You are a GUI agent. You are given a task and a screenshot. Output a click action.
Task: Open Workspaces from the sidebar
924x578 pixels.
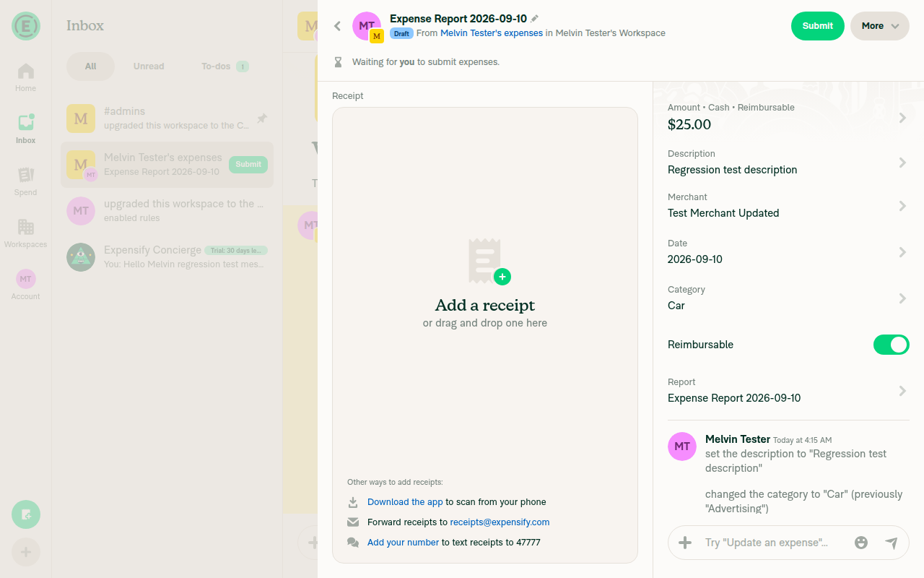point(25,233)
